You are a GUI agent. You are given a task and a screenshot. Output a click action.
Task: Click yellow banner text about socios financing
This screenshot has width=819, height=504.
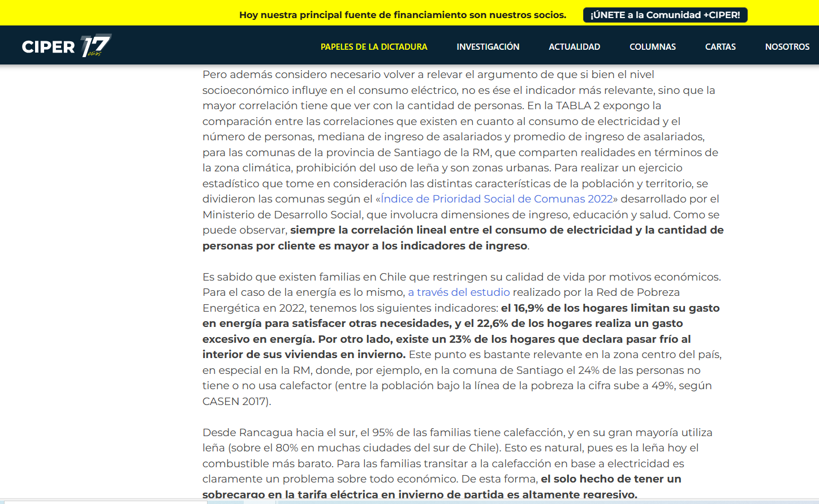point(403,15)
